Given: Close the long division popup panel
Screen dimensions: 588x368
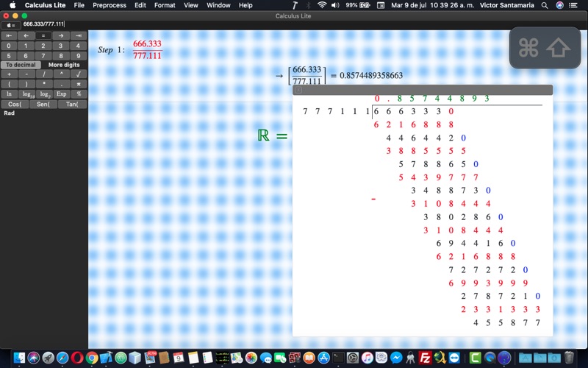Looking at the screenshot, I should click(x=298, y=90).
